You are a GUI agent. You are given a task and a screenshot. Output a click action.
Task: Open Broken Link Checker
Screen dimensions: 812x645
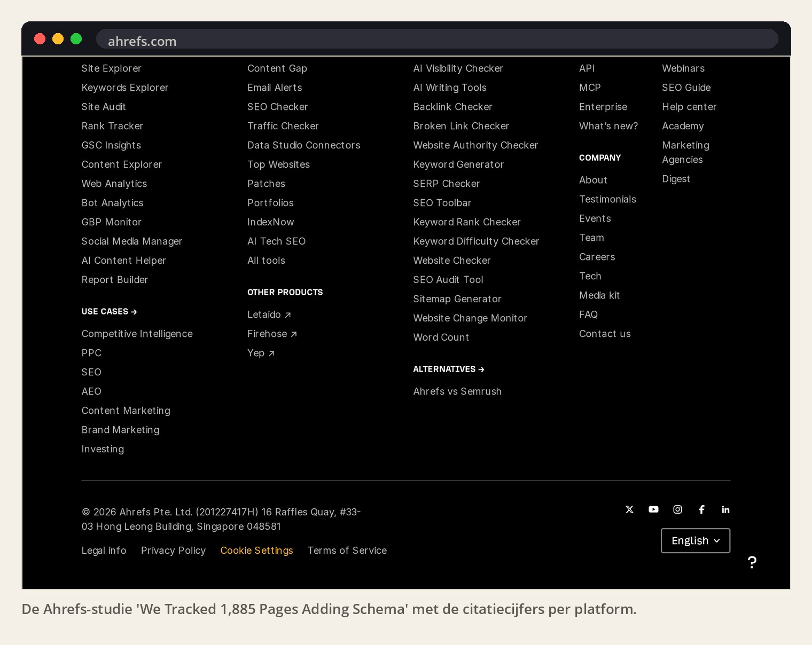click(461, 126)
